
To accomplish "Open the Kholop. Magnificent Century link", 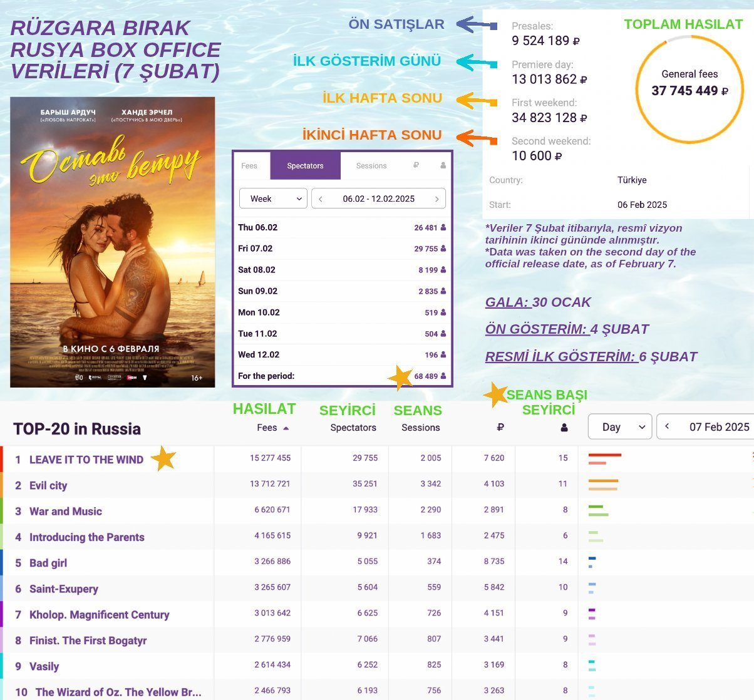I will 99,615.
